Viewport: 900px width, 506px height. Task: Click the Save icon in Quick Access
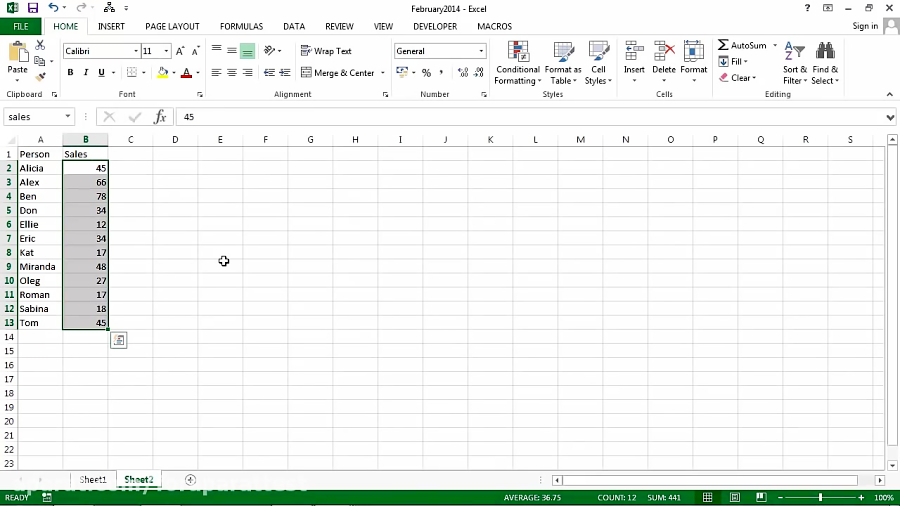(33, 8)
